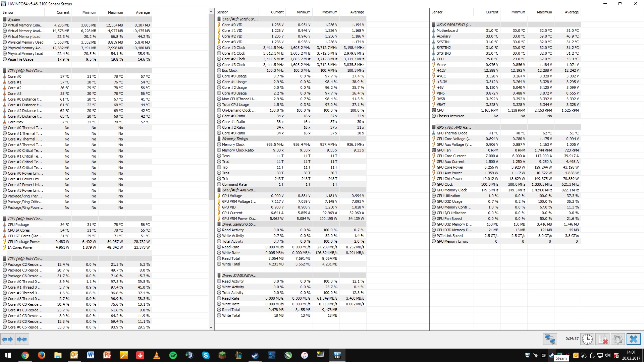Click left panel scrollbar down arrow

(x=211, y=327)
